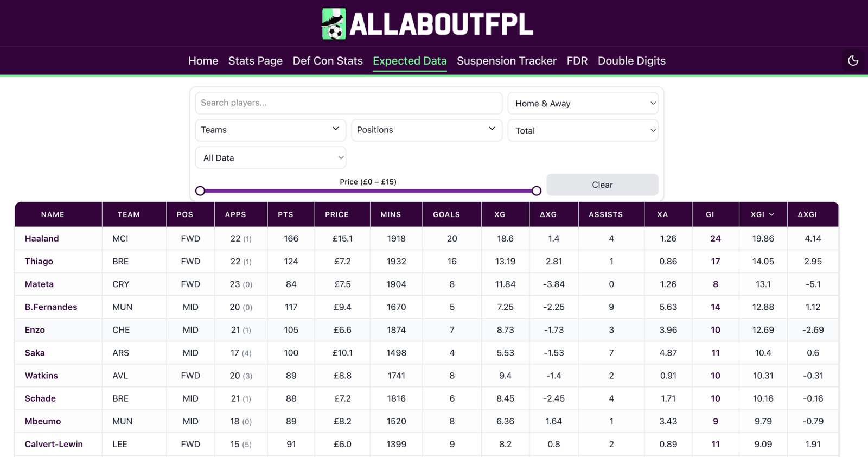The height and width of the screenshot is (457, 868).
Task: Open Def Con Stats
Action: tap(327, 61)
